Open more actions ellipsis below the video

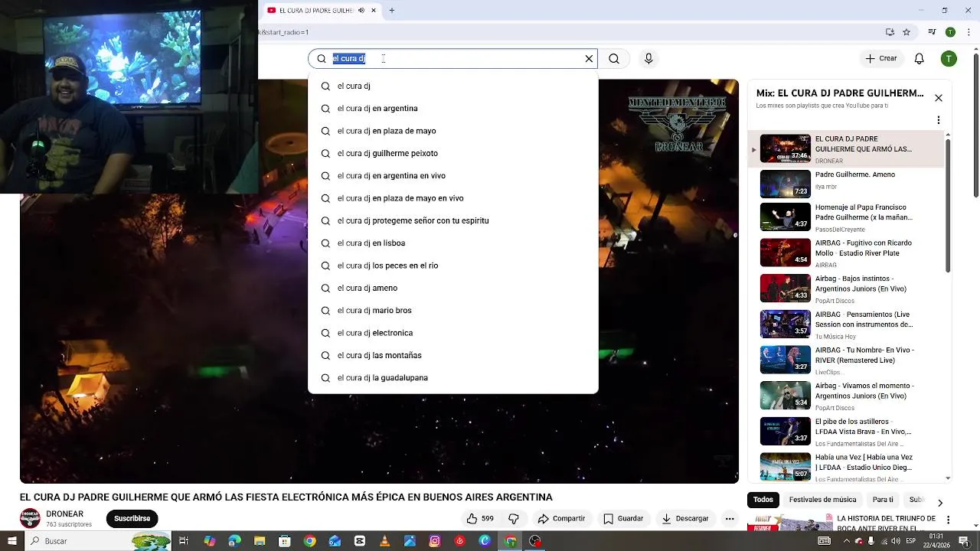(730, 519)
